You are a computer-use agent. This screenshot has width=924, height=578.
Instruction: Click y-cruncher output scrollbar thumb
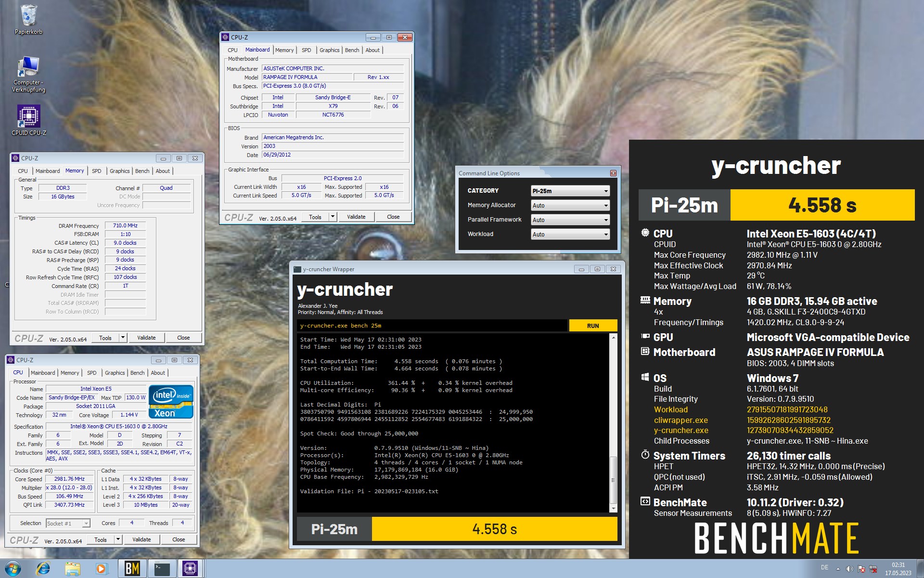(x=613, y=480)
